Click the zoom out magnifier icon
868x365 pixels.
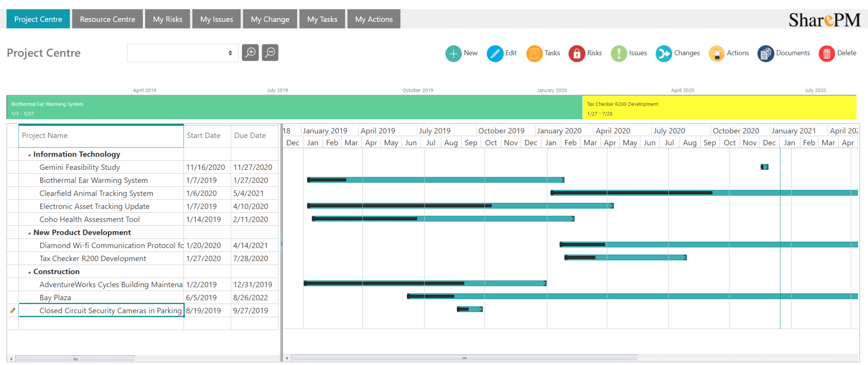click(270, 52)
